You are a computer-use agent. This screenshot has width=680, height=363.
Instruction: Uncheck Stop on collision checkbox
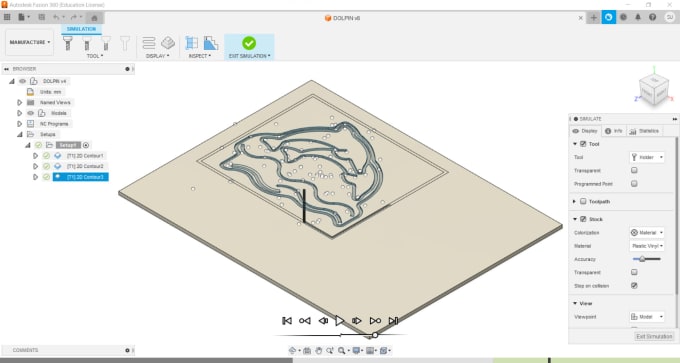tap(634, 285)
